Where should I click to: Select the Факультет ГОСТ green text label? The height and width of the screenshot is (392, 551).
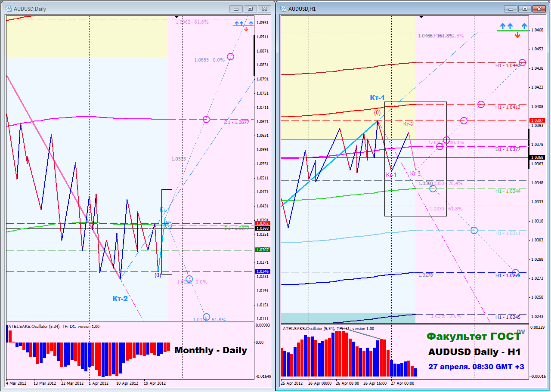tap(474, 336)
